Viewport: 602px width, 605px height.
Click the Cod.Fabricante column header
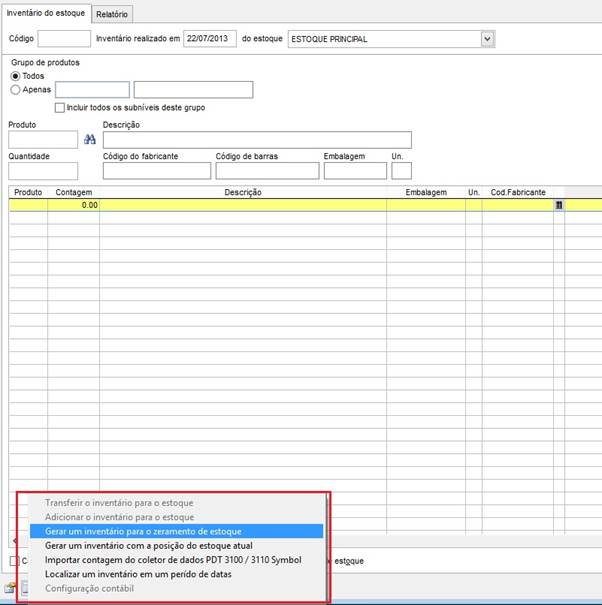pos(518,192)
